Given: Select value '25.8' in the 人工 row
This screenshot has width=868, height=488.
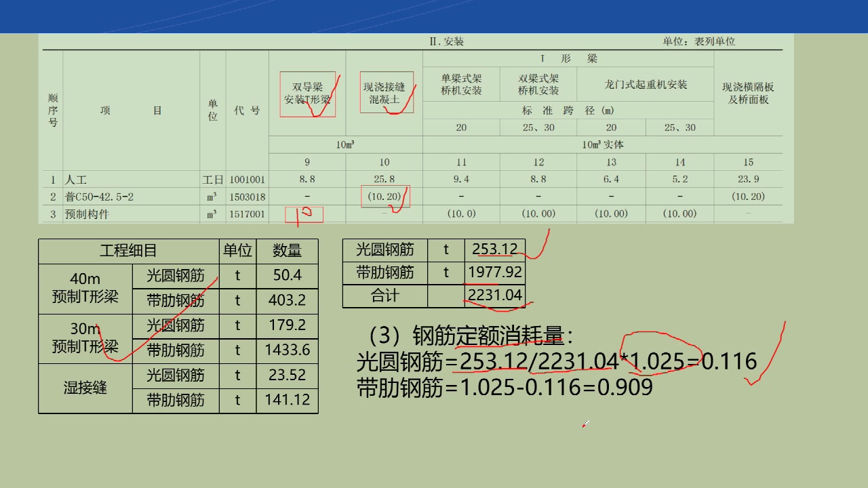Looking at the screenshot, I should [384, 180].
